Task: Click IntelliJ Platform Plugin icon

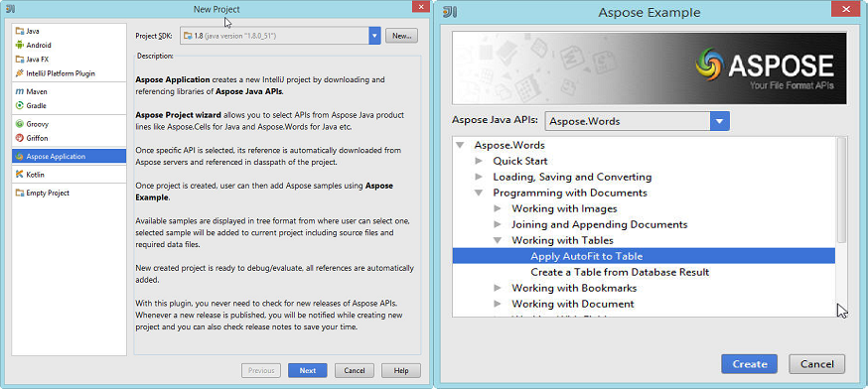Action: [x=20, y=73]
